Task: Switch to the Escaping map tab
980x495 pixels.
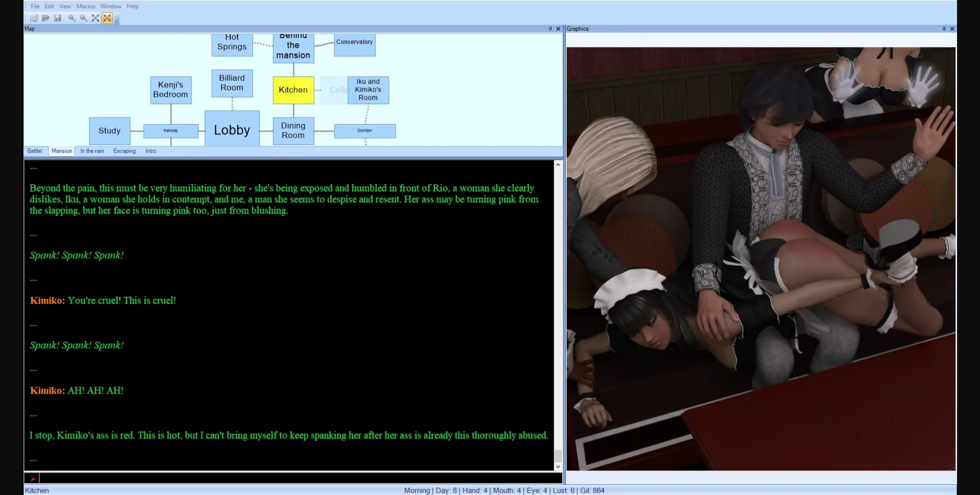Action: 125,151
